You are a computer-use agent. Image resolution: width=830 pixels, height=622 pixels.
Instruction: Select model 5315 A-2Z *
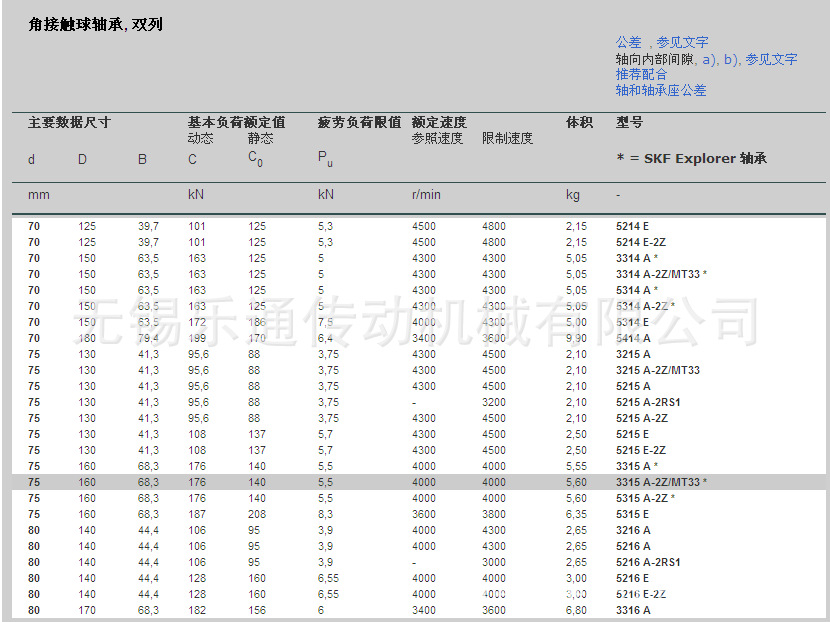click(x=645, y=498)
